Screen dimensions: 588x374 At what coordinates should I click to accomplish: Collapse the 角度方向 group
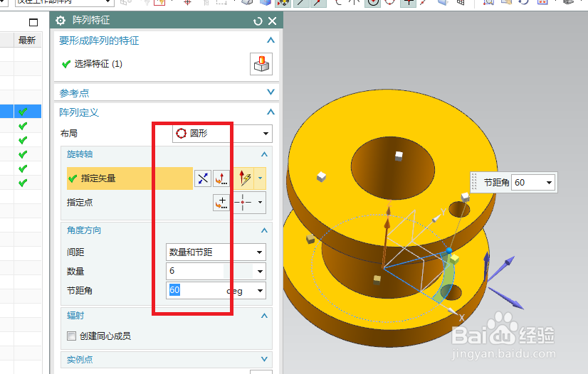pos(264,230)
